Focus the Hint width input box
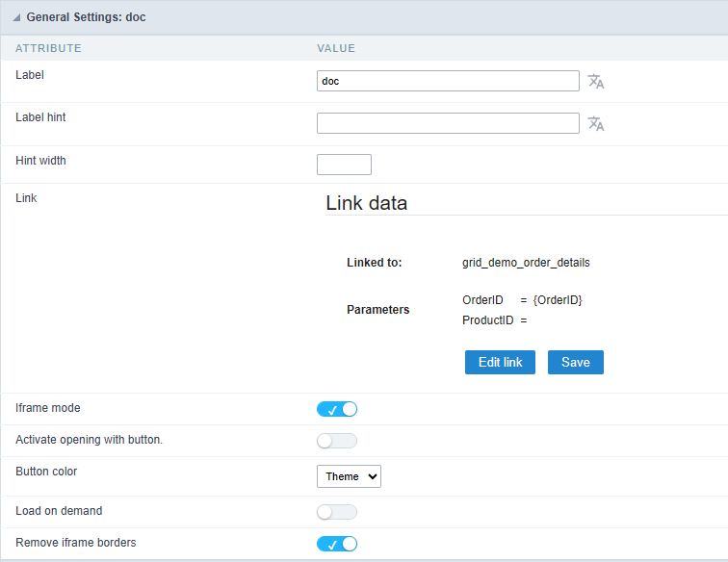The image size is (728, 562). click(x=344, y=165)
